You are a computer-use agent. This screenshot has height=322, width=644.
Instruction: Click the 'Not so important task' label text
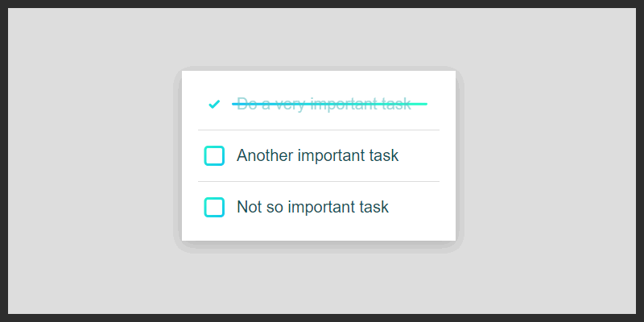tap(312, 207)
